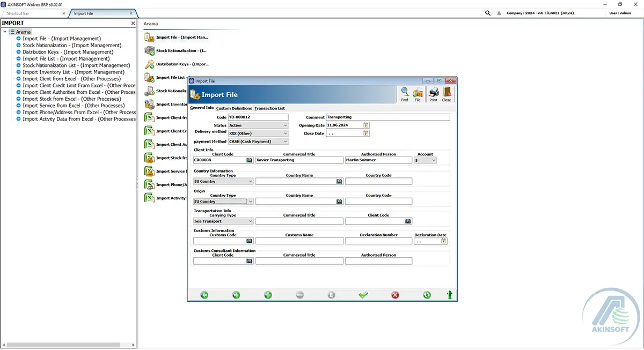
Task: Click the Code field YD-000012
Action: point(258,117)
